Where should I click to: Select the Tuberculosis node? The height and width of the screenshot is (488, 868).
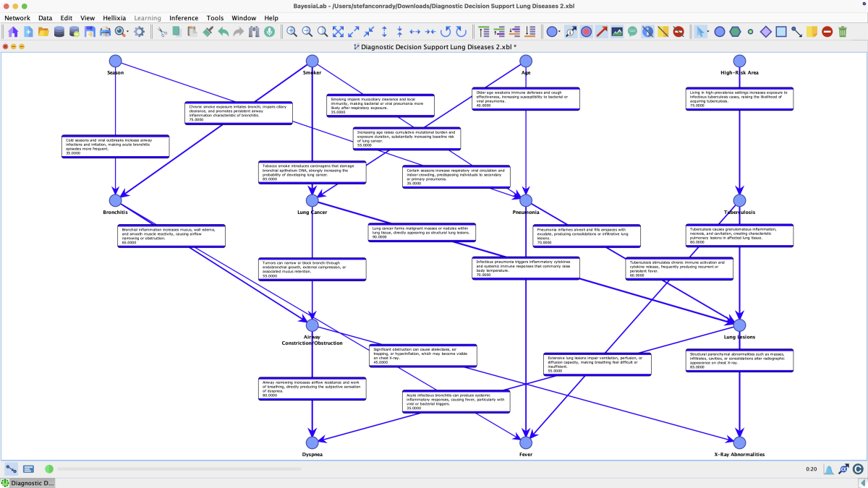[x=739, y=200]
